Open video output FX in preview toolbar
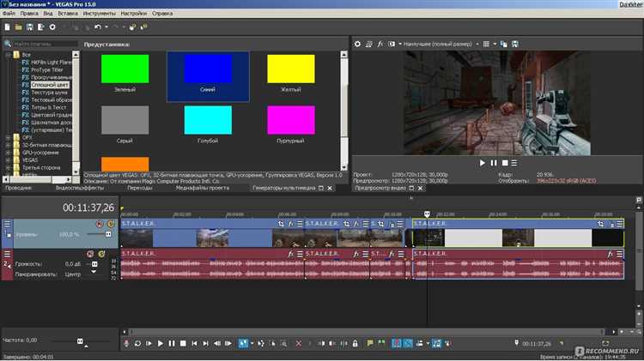 pos(380,44)
